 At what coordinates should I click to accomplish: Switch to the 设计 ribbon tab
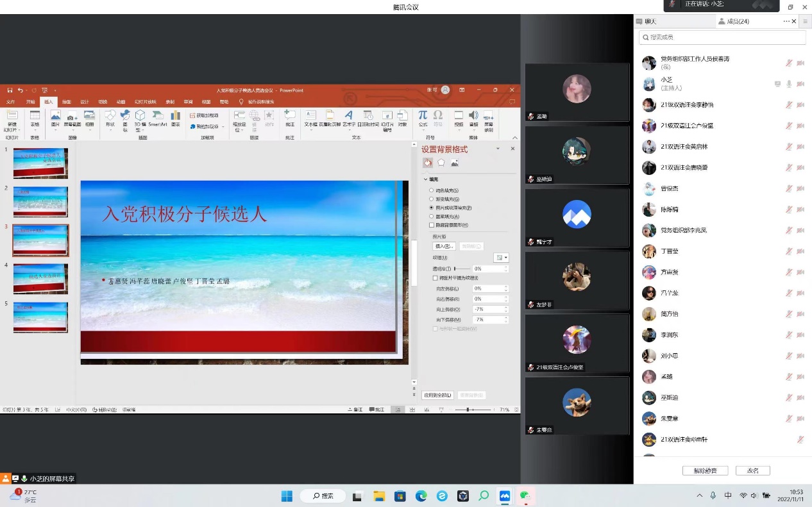(85, 102)
